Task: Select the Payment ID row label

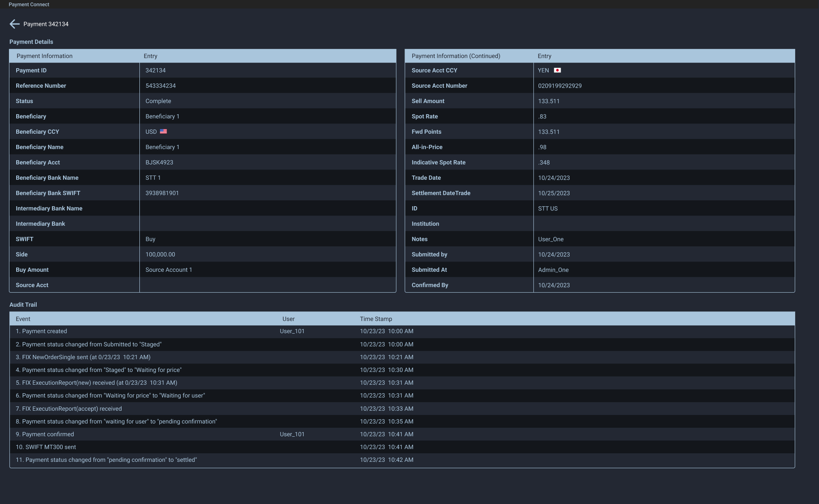Action: click(31, 70)
